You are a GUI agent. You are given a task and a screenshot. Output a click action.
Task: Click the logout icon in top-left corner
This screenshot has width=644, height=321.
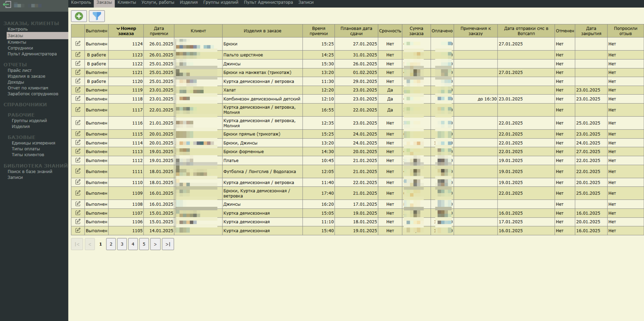click(x=7, y=5)
